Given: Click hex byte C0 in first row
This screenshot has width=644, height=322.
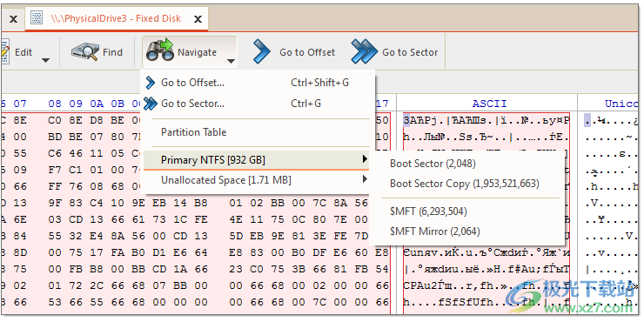Looking at the screenshot, I should point(55,120).
